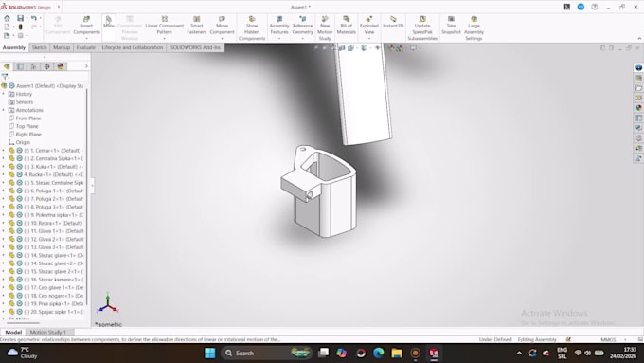This screenshot has height=363, width=644.
Task: Toggle Instant3D mode
Action: click(x=393, y=22)
